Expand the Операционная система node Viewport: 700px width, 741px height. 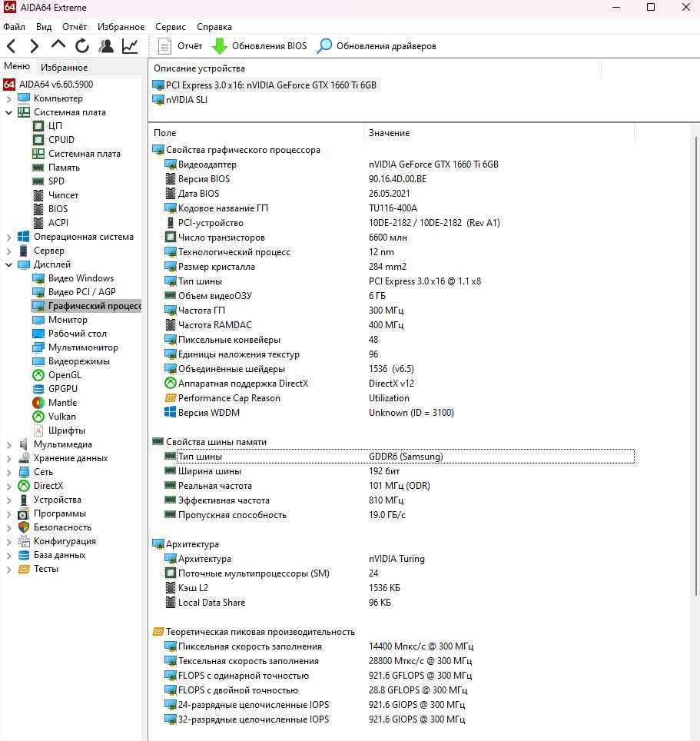(8, 238)
